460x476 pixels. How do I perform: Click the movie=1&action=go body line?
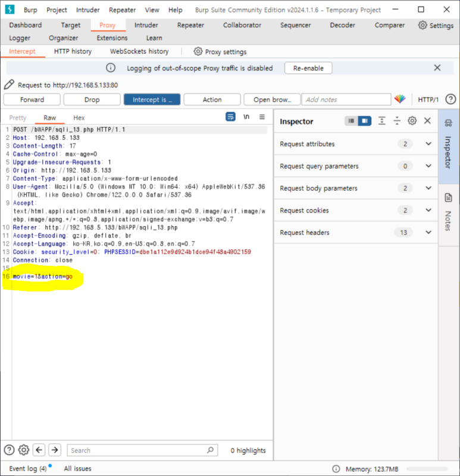point(43,276)
